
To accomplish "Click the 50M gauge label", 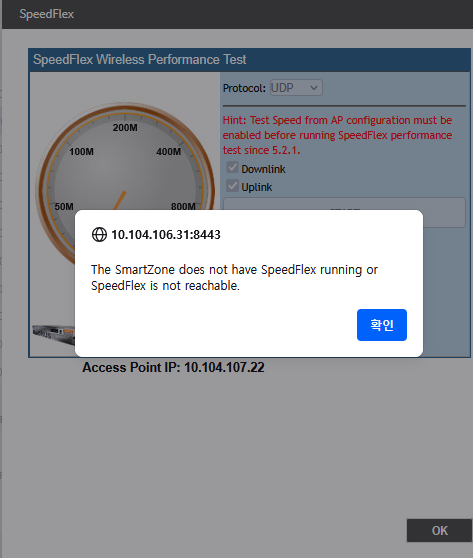I will tap(64, 206).
